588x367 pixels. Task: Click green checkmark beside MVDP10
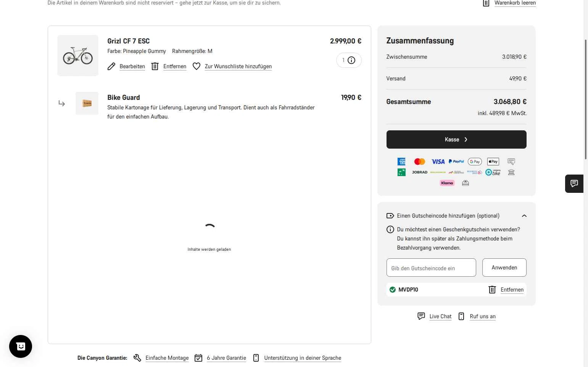393,290
